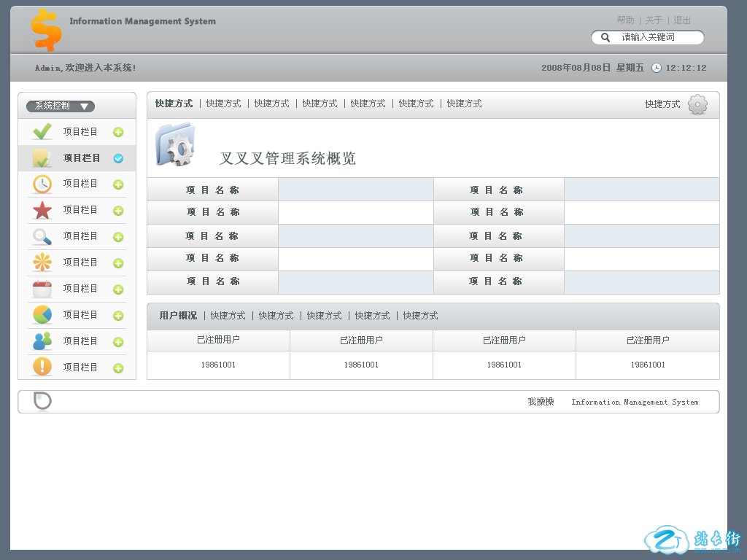
Task: Click the green checkmark sidebar icon
Action: tap(42, 132)
